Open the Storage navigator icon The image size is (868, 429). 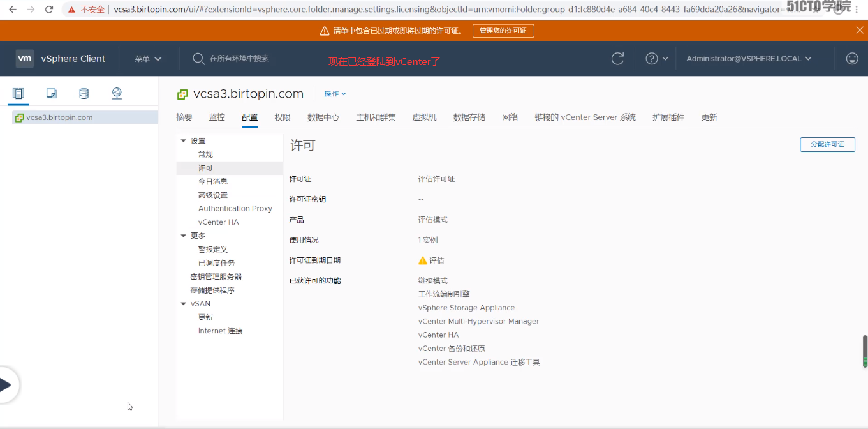point(84,94)
